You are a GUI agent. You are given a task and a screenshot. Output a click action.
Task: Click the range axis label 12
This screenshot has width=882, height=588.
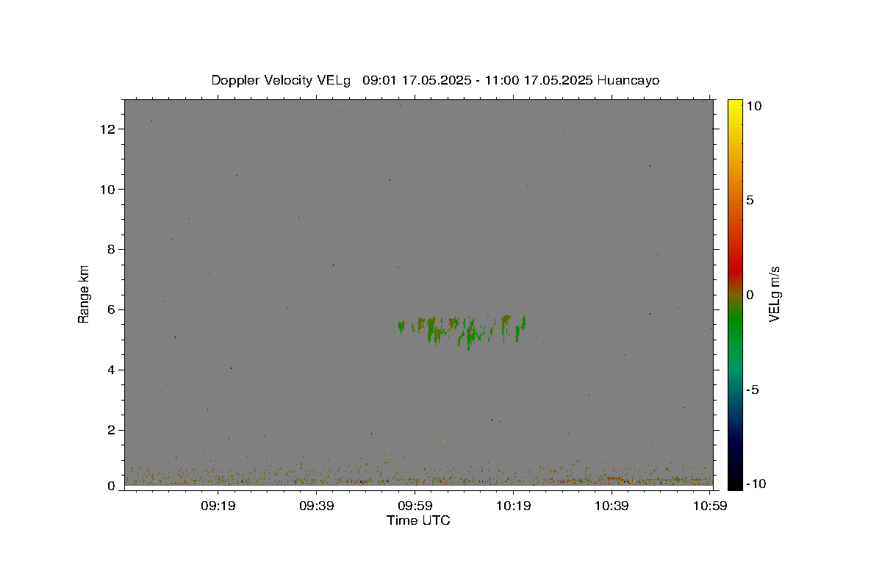(x=110, y=129)
